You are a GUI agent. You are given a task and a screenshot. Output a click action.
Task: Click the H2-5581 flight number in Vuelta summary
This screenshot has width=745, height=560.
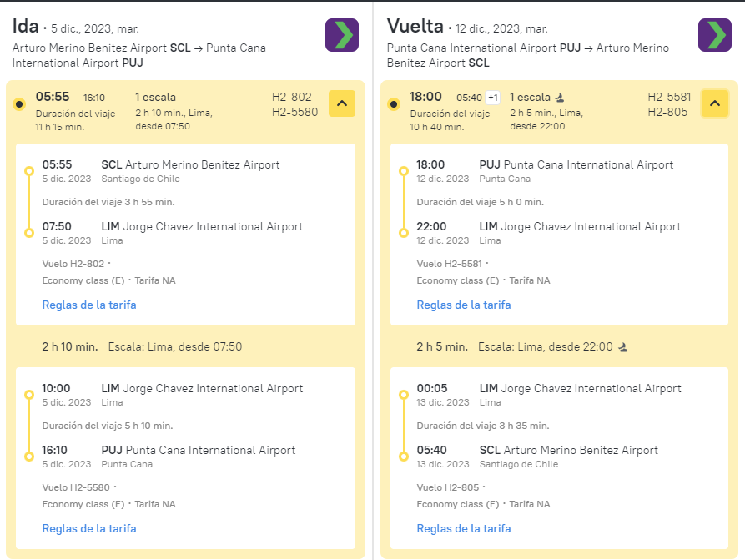point(669,97)
